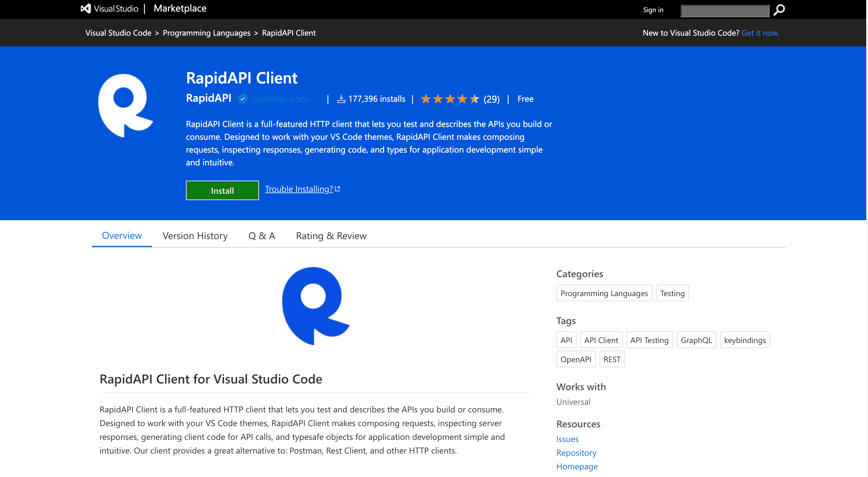Click the Get it now link
This screenshot has height=477, width=868.
click(760, 33)
